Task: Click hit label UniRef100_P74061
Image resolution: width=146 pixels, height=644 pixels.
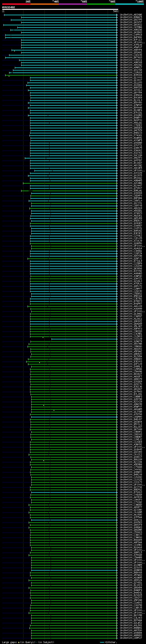Action: click(131, 135)
